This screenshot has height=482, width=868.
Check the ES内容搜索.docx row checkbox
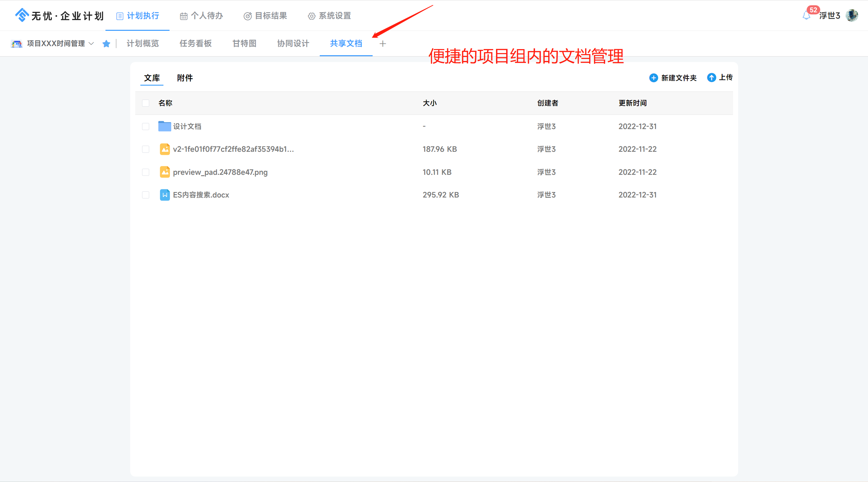[x=146, y=195]
